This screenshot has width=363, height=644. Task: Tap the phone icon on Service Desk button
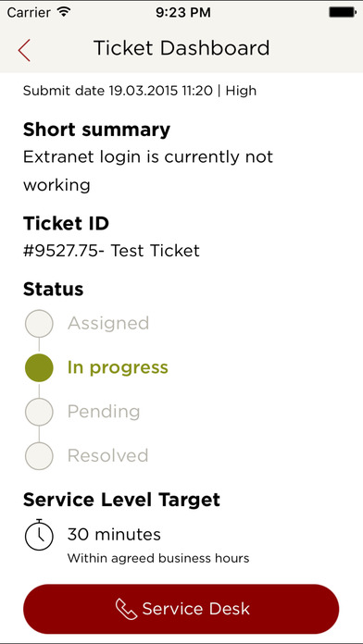click(127, 609)
